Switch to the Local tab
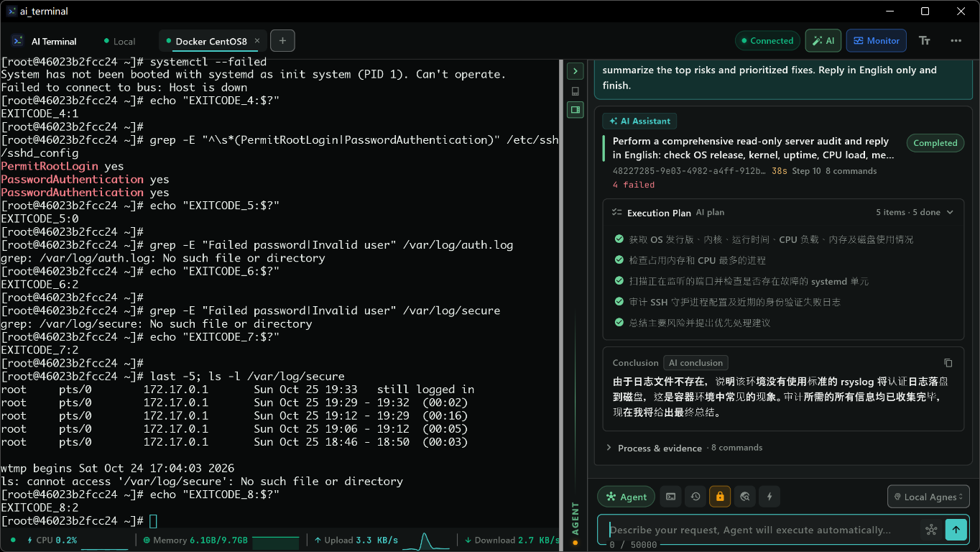Screen dimensions: 980x552 (119, 41)
